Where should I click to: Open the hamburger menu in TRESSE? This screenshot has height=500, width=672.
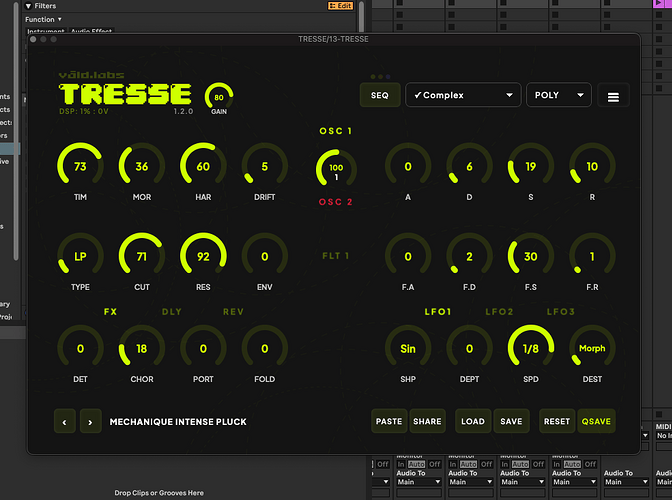613,96
